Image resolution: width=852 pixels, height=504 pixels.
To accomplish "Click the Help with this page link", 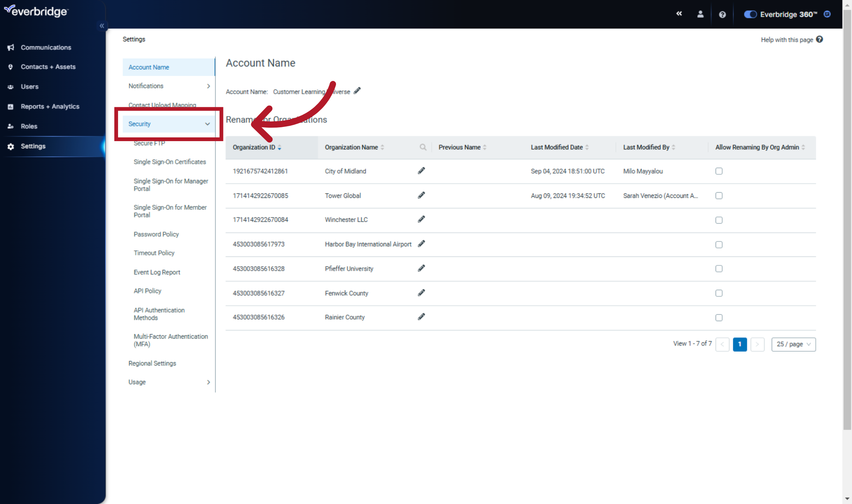I will (787, 40).
